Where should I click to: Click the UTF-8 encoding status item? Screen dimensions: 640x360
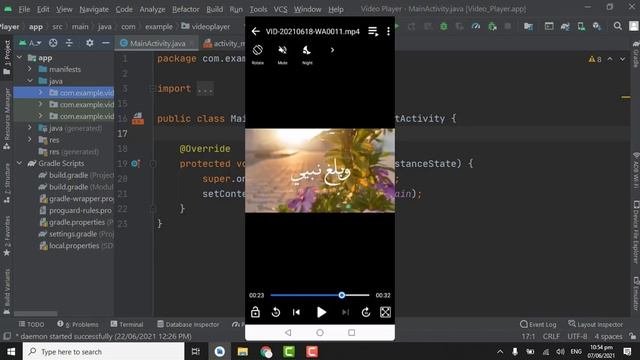tap(577, 336)
